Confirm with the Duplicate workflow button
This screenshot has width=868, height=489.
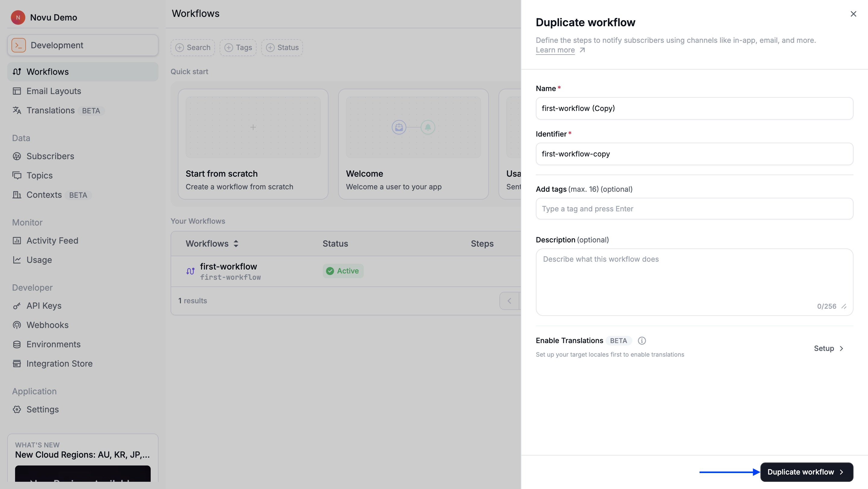806,472
